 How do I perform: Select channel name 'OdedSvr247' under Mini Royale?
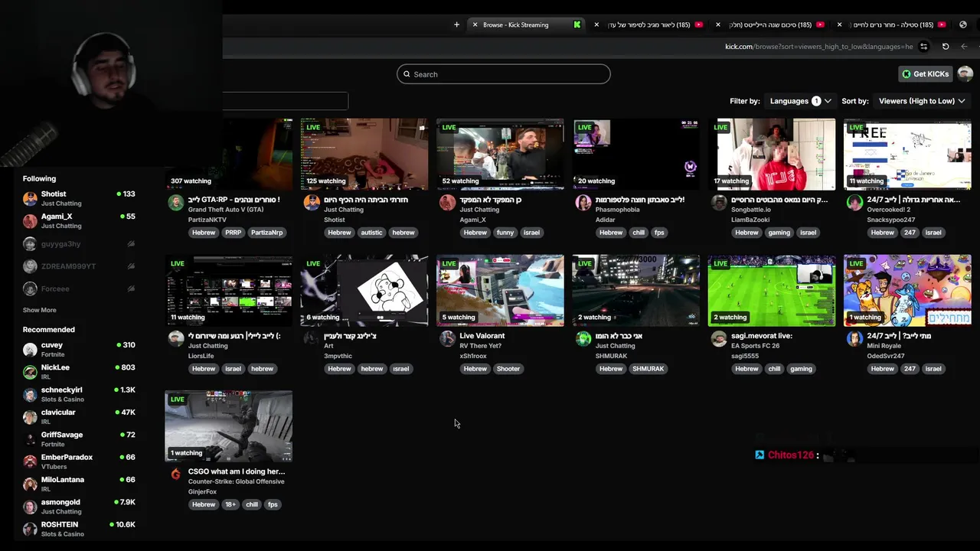886,356
